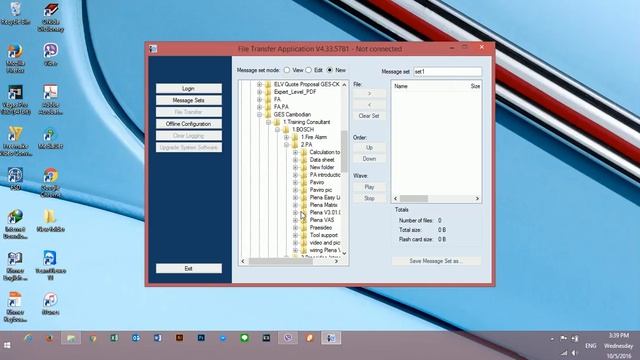This screenshot has width=640, height=360.
Task: Collapse the 1.BOSCH folder
Action: tap(277, 130)
